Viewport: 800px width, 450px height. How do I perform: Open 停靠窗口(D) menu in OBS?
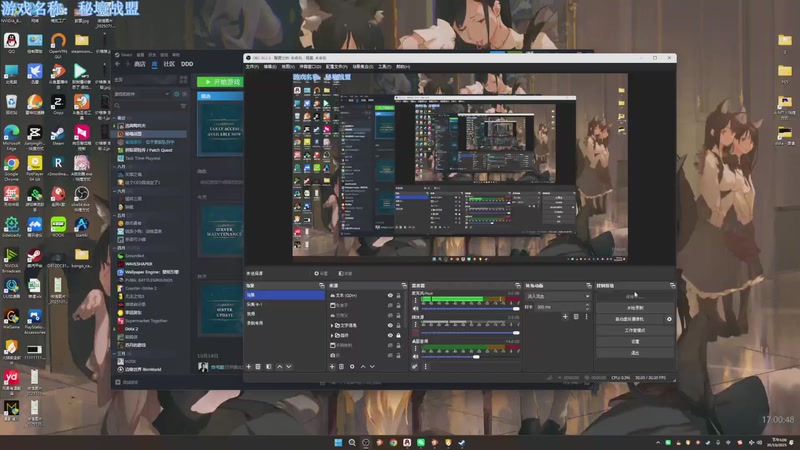[x=310, y=66]
